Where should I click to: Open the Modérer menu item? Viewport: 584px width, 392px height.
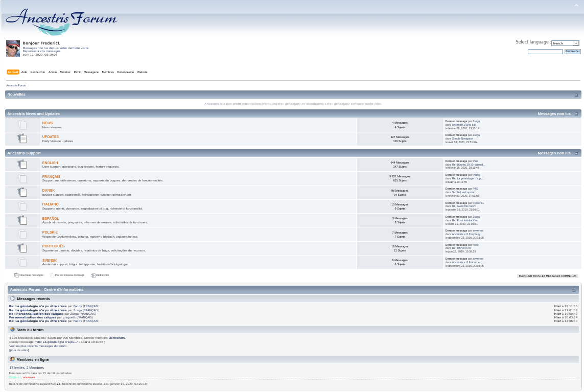[x=65, y=72]
